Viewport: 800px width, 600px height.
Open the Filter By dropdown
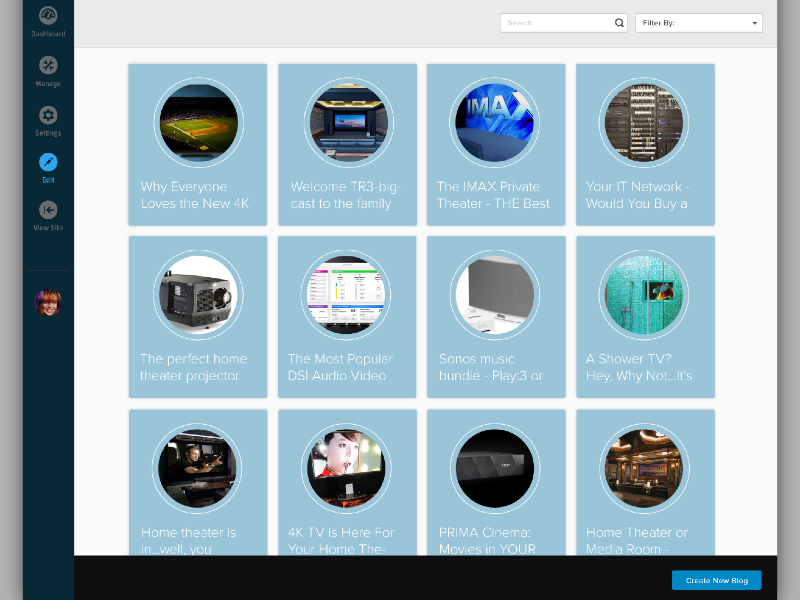pyautogui.click(x=698, y=23)
